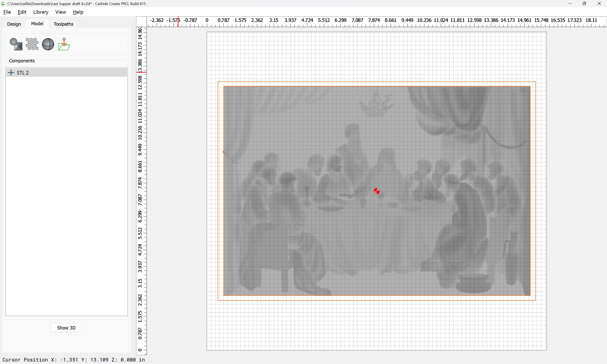607x364 pixels.
Task: Switch to the Design tab
Action: 14,24
